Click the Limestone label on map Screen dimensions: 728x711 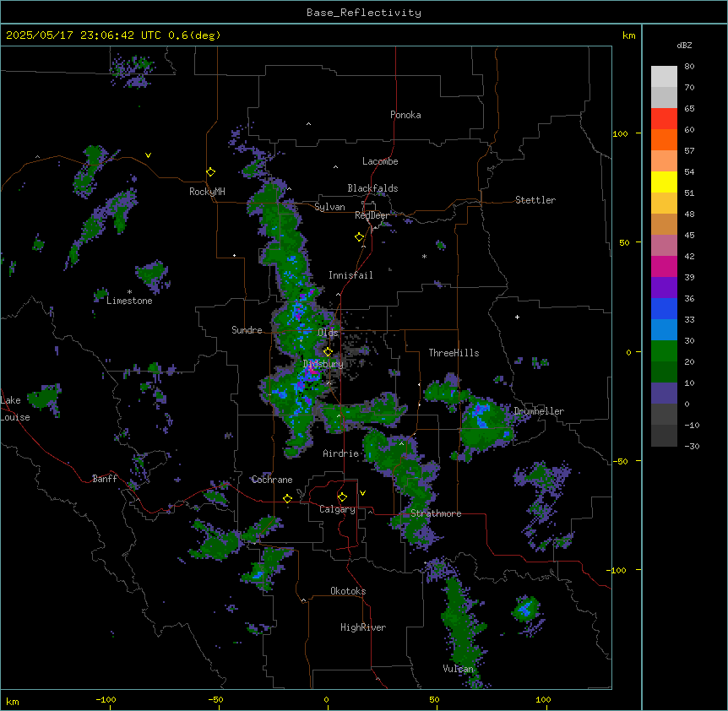tap(129, 301)
